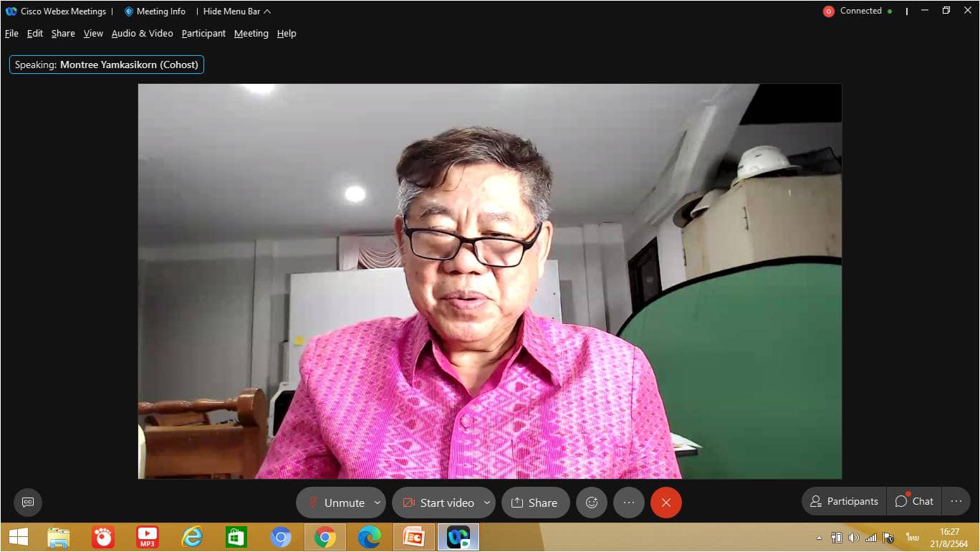Toggle the closed captions icon
This screenshot has width=980, height=552.
[x=28, y=503]
